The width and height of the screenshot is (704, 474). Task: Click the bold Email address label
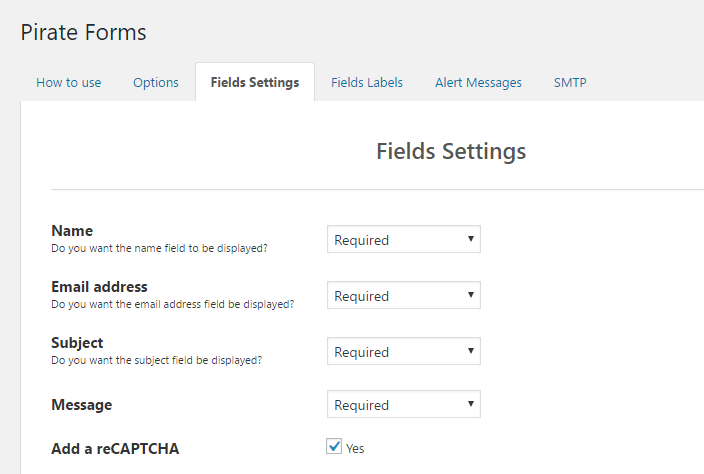99,287
